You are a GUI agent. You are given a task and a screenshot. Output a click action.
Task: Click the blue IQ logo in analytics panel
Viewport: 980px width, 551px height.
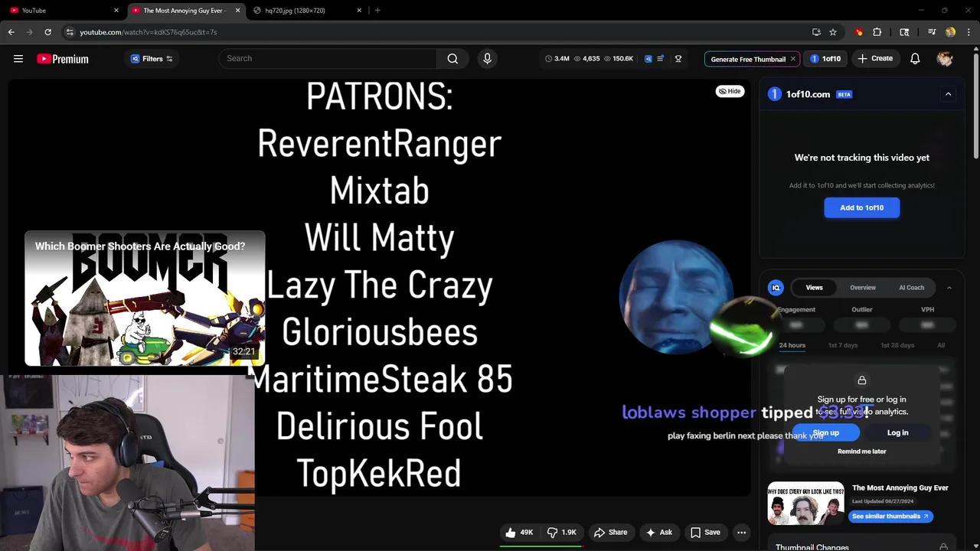click(x=776, y=288)
